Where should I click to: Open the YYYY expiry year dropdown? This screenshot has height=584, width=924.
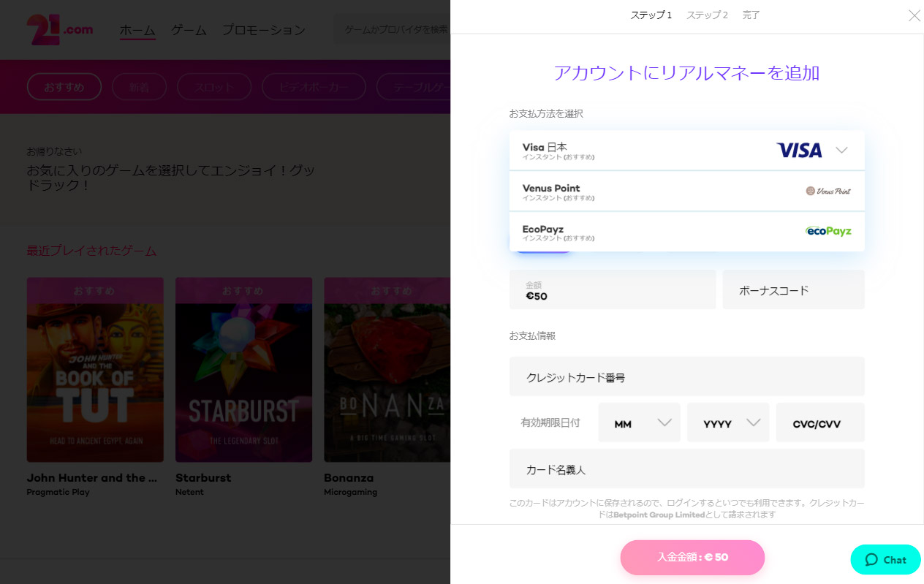(728, 422)
